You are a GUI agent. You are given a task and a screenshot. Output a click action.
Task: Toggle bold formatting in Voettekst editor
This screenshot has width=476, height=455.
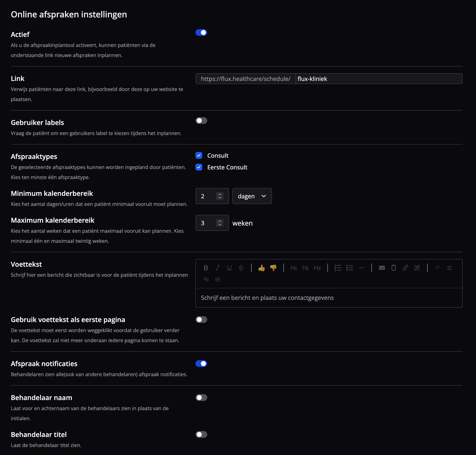[x=206, y=268]
